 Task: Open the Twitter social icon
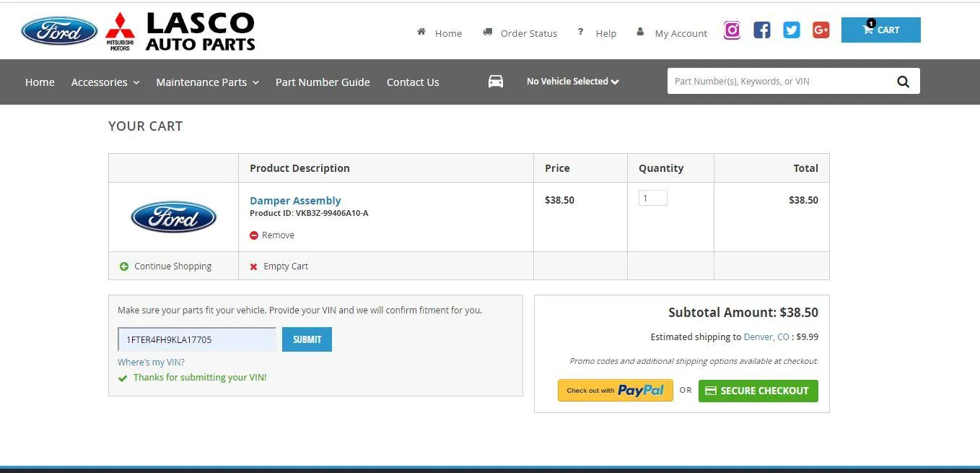792,30
